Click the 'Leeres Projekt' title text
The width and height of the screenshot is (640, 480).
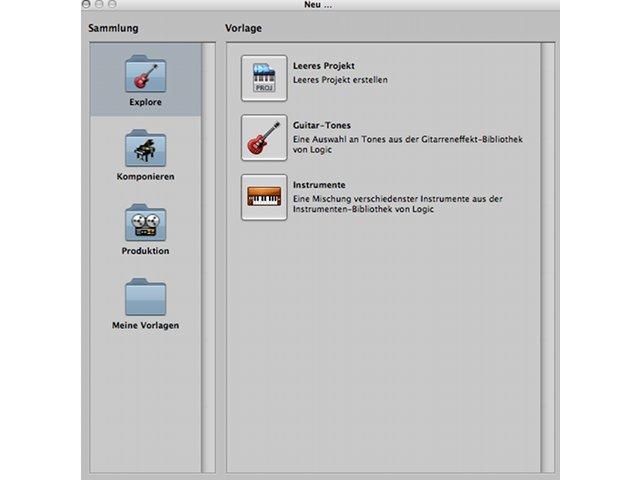[x=324, y=66]
